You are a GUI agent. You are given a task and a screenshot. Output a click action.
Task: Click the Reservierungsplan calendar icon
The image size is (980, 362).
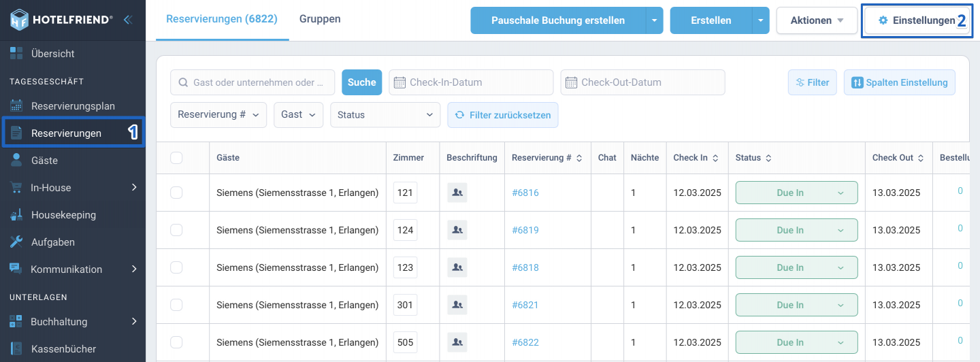point(16,106)
